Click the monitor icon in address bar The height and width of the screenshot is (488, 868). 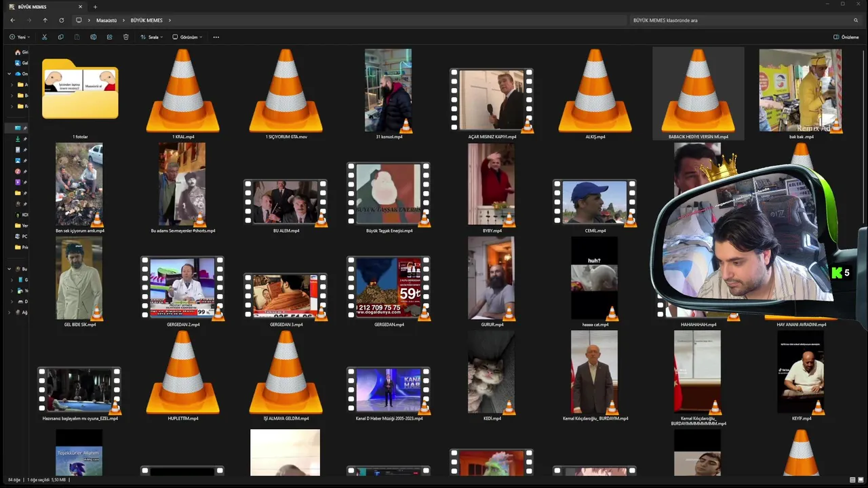click(79, 20)
